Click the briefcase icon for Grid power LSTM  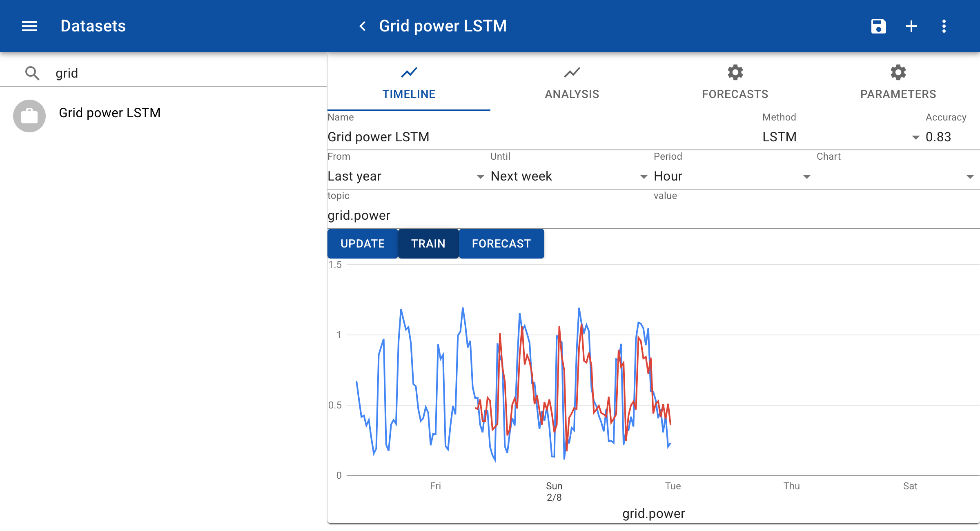point(29,116)
